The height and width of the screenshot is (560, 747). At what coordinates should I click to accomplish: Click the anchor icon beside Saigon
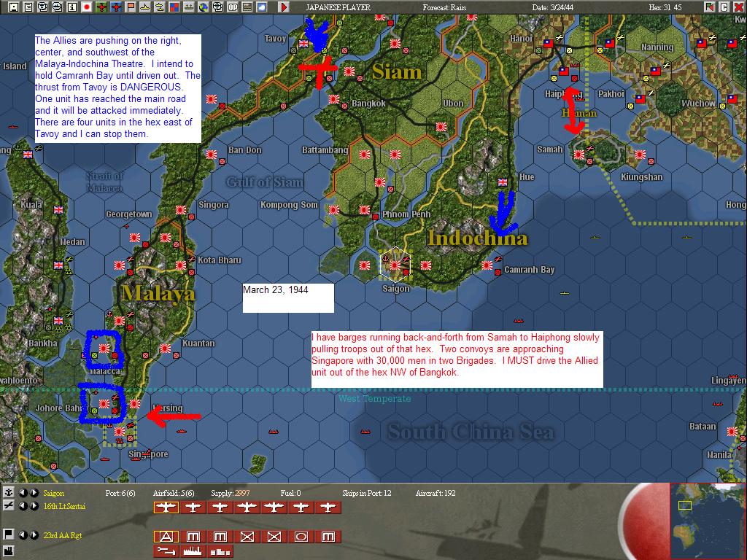[8, 493]
